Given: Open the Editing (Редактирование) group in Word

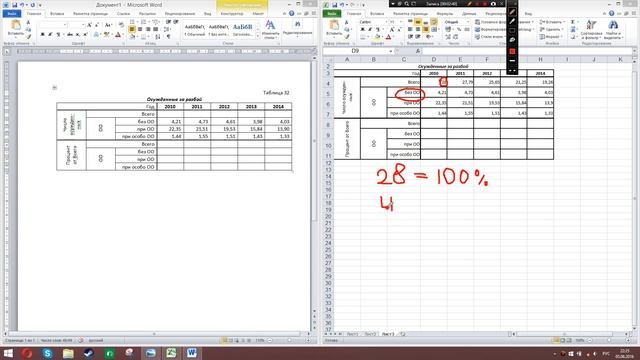Looking at the screenshot, I should [297, 29].
